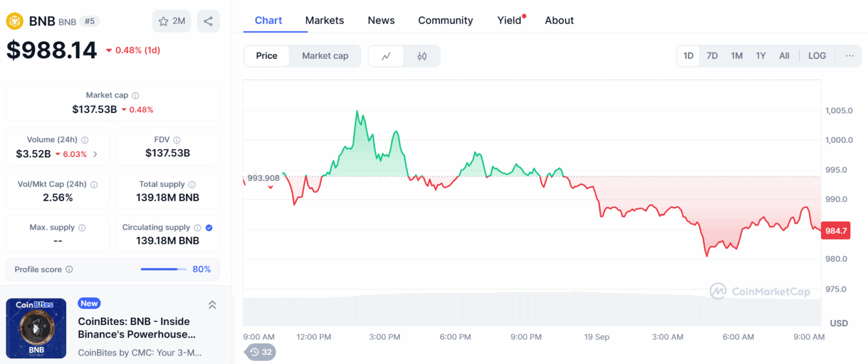The image size is (868, 364).
Task: Switch chart to Market cap
Action: 325,56
